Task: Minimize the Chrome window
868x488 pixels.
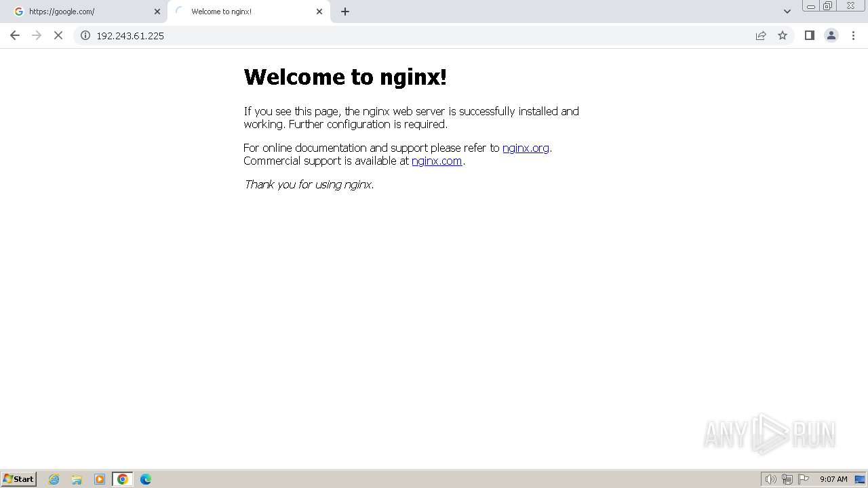Action: 810,6
